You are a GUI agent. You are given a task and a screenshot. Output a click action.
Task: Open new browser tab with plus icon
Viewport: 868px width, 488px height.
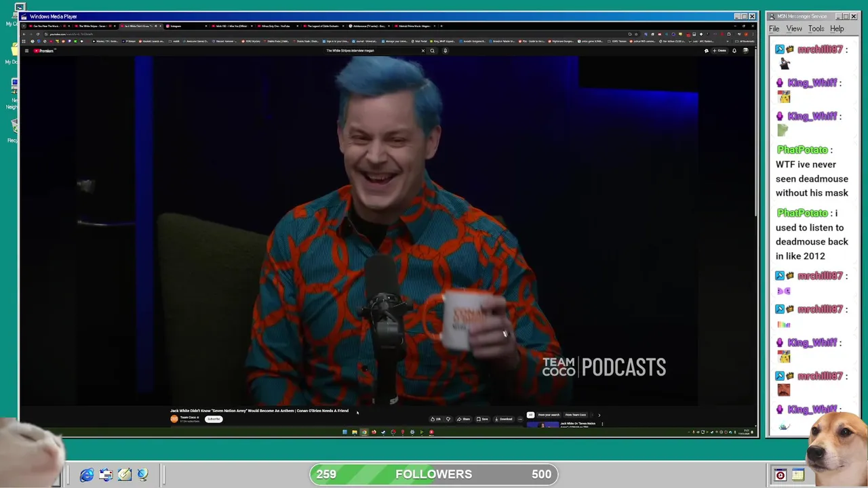(441, 26)
